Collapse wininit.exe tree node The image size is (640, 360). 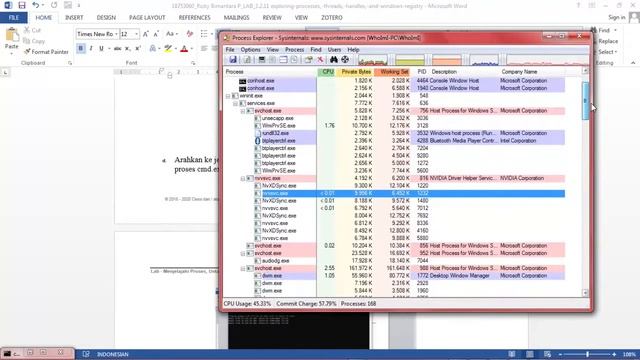click(x=228, y=96)
